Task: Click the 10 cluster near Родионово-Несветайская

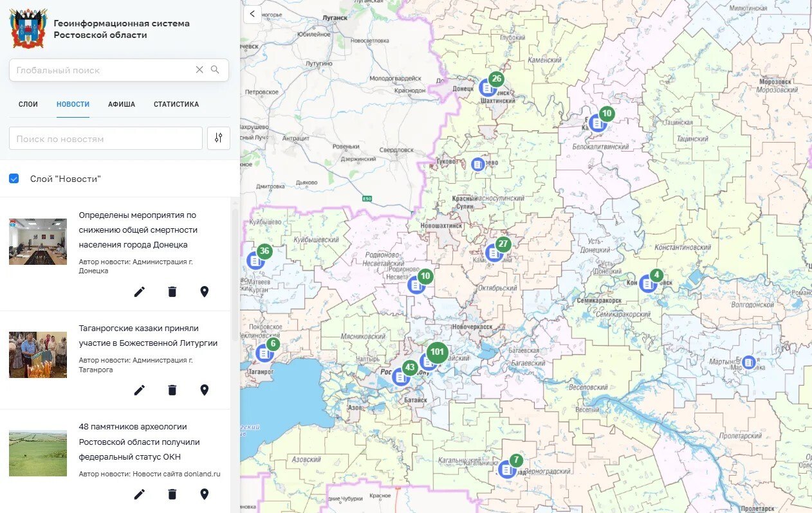Action: click(x=425, y=277)
